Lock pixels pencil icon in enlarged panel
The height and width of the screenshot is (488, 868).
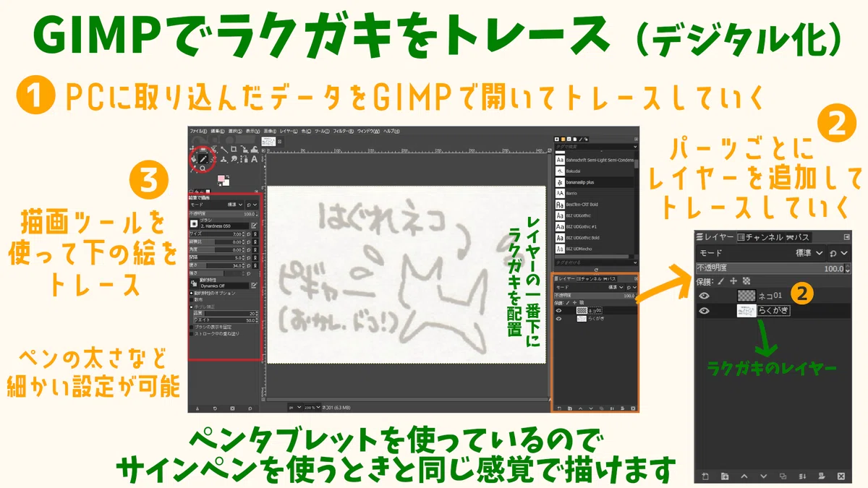(721, 281)
